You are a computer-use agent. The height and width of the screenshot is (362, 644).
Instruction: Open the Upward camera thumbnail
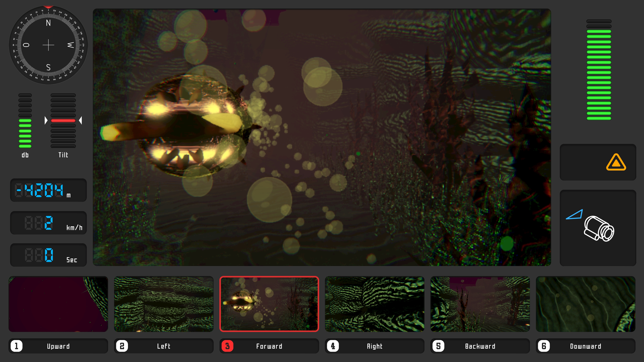pyautogui.click(x=58, y=304)
